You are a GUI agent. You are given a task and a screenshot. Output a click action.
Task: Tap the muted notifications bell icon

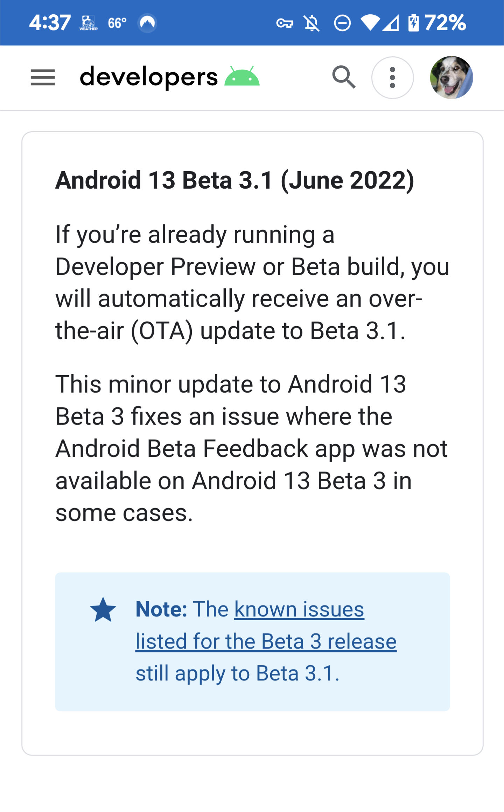pyautogui.click(x=312, y=23)
